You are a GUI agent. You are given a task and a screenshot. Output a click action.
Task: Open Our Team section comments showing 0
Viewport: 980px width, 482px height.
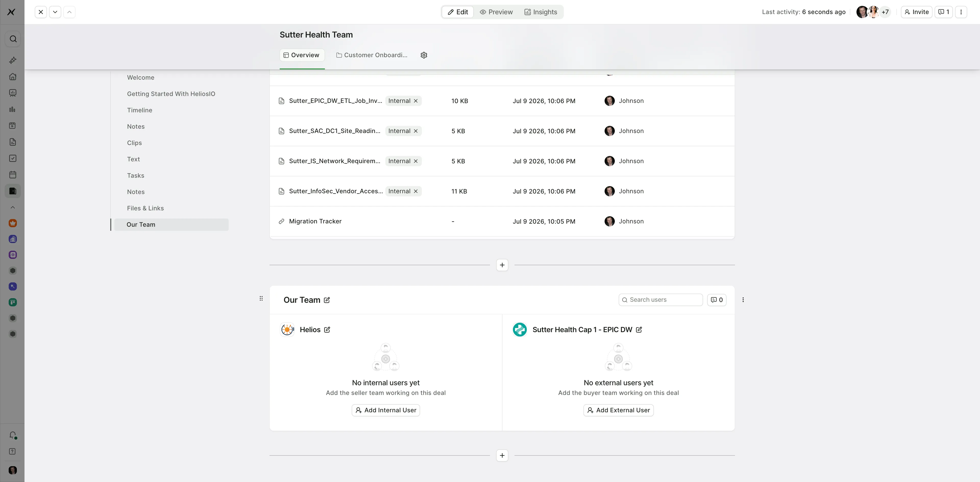click(x=717, y=300)
